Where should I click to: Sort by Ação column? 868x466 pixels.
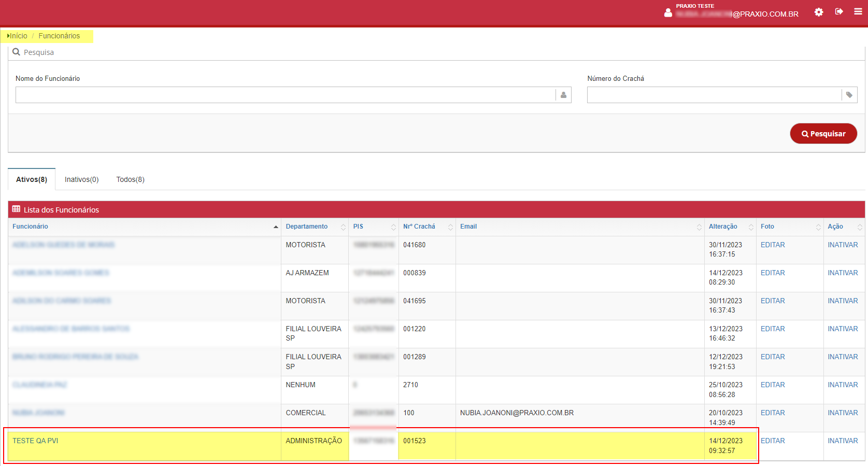(x=844, y=227)
